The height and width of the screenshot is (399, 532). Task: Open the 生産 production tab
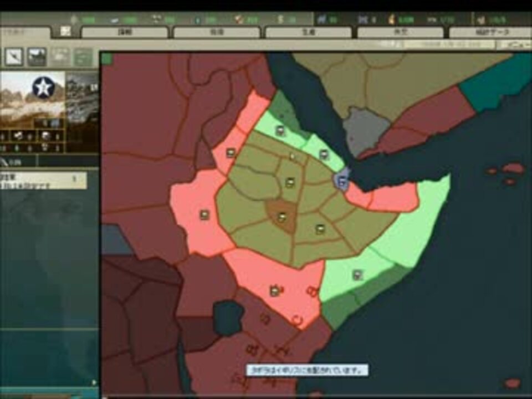(x=309, y=33)
